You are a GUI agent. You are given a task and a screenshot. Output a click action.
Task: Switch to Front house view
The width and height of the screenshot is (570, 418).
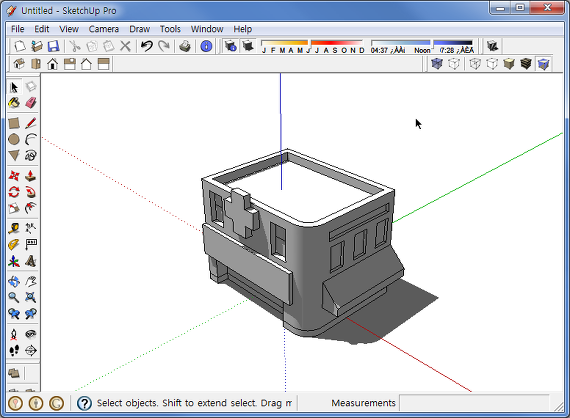pyautogui.click(x=53, y=64)
